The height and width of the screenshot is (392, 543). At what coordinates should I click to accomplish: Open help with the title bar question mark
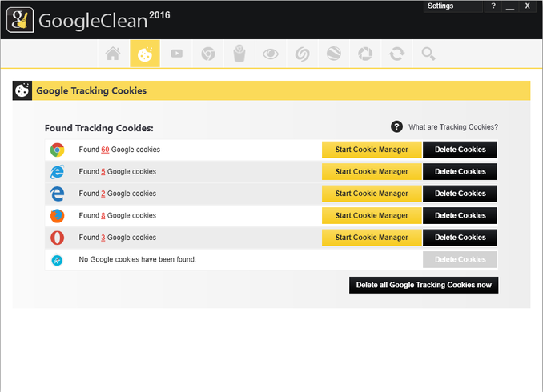pyautogui.click(x=493, y=6)
